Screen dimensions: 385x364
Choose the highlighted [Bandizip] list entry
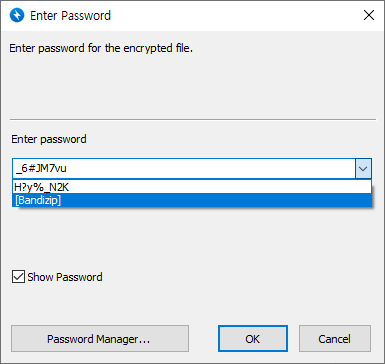coord(192,200)
